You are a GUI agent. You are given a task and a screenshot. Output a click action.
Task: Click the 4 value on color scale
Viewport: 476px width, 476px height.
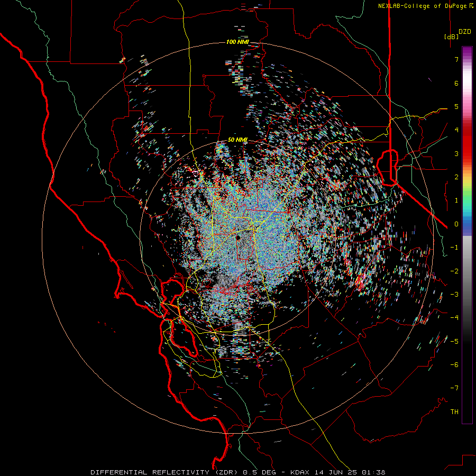[456, 130]
